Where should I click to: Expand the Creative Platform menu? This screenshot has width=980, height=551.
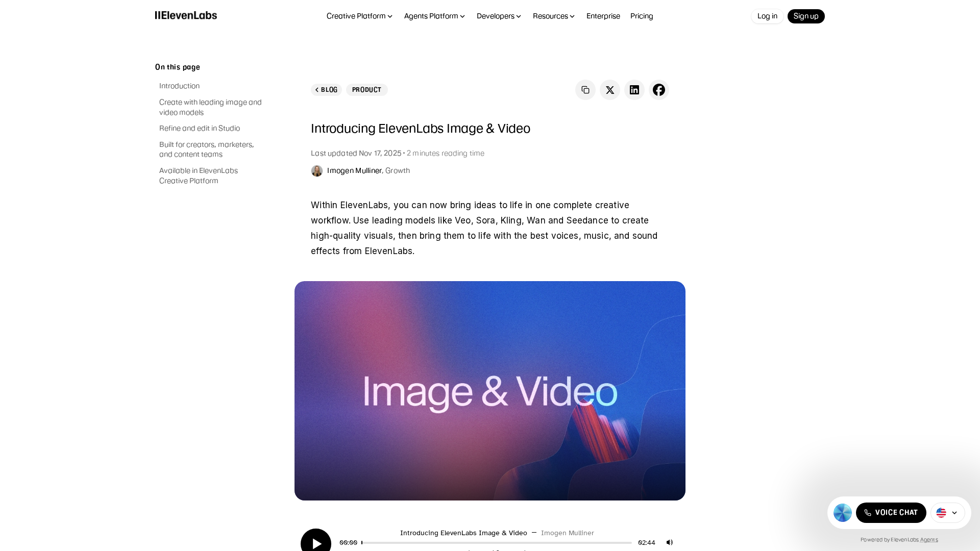tap(359, 16)
